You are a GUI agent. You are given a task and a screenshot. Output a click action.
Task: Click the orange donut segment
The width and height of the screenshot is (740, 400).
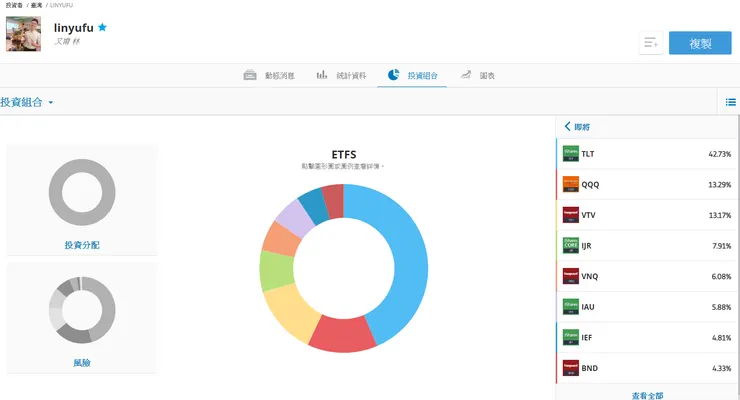(281, 239)
